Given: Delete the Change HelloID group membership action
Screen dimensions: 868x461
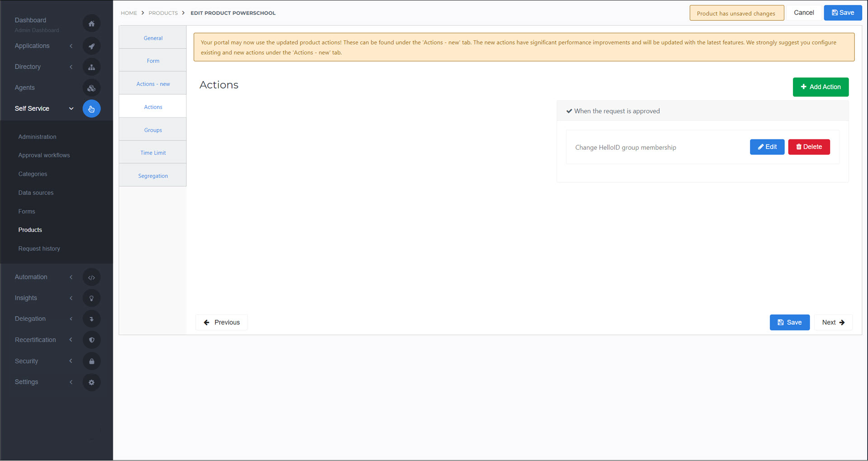Looking at the screenshot, I should pos(809,147).
